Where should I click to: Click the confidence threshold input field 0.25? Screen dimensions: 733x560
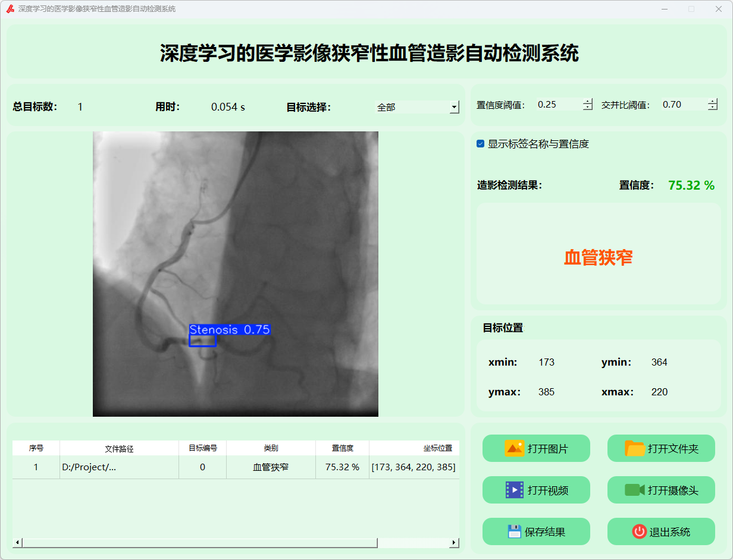pos(558,105)
